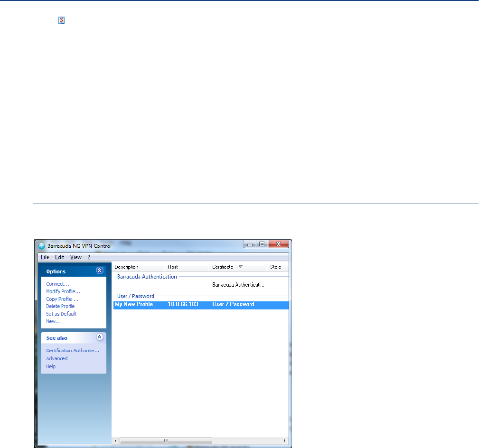Click the Certificate column sort arrow
This screenshot has height=448, width=479.
point(240,267)
